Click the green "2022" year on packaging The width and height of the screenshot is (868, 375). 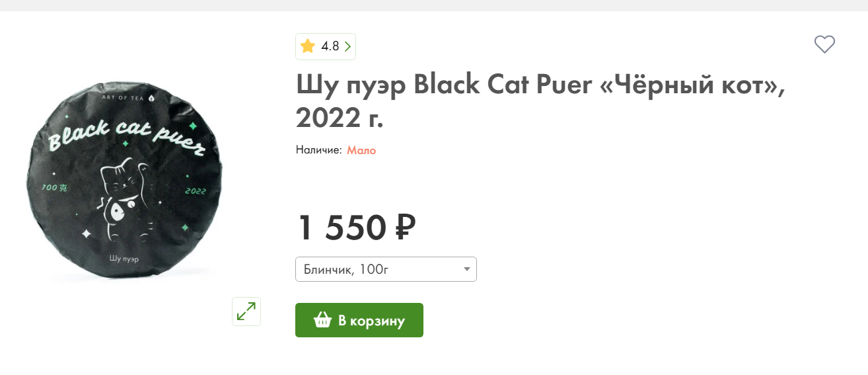pos(196,191)
